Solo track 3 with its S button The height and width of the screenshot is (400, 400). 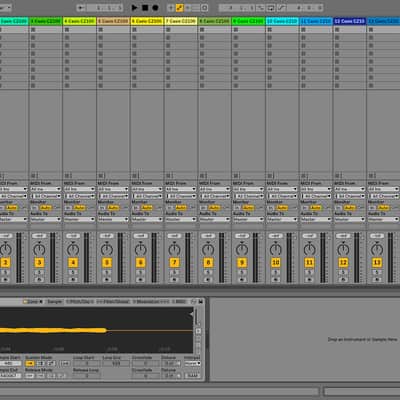pyautogui.click(x=39, y=273)
